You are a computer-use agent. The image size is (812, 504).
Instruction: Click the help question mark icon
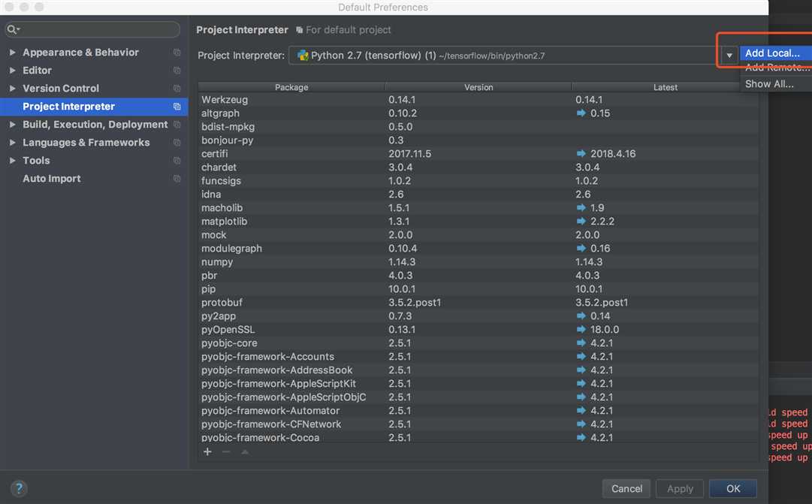coord(20,488)
